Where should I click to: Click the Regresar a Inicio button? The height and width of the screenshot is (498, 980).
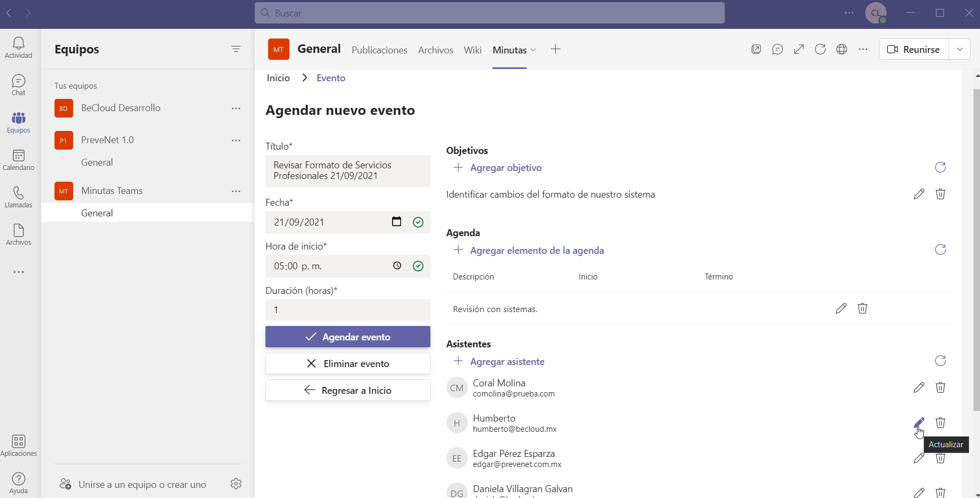click(x=348, y=390)
